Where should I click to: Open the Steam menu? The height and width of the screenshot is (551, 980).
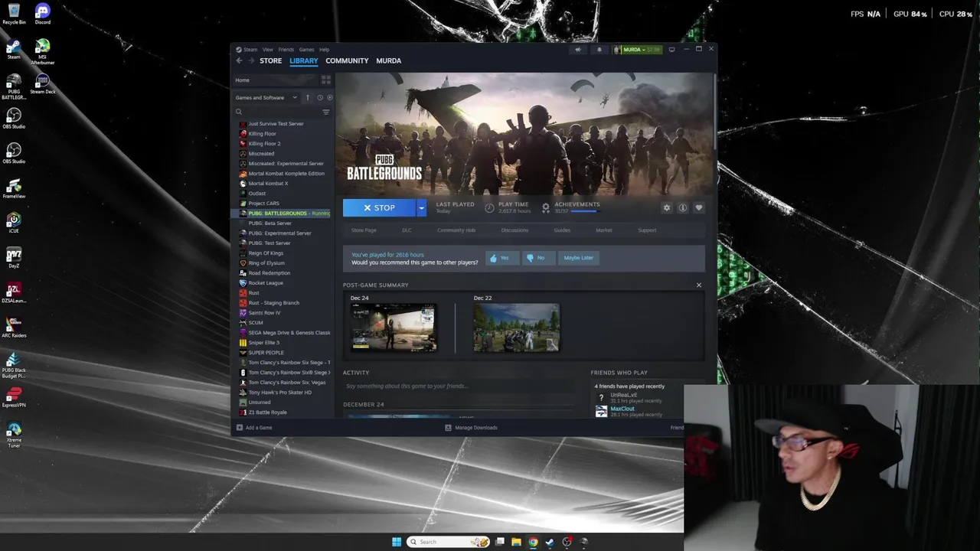[250, 50]
